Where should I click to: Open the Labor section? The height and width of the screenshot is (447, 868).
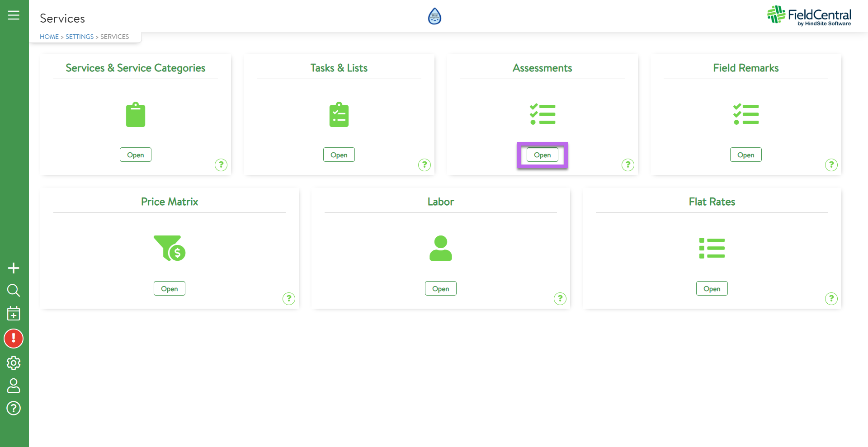(440, 288)
